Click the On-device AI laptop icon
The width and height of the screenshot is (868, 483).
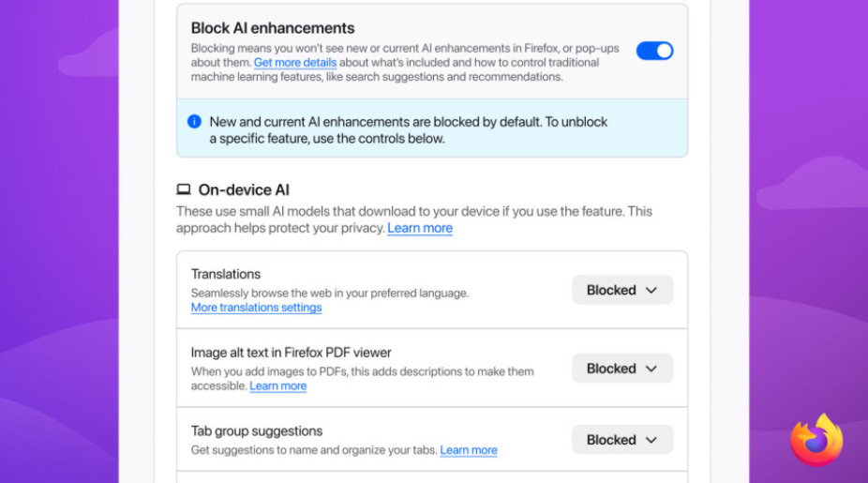[184, 189]
